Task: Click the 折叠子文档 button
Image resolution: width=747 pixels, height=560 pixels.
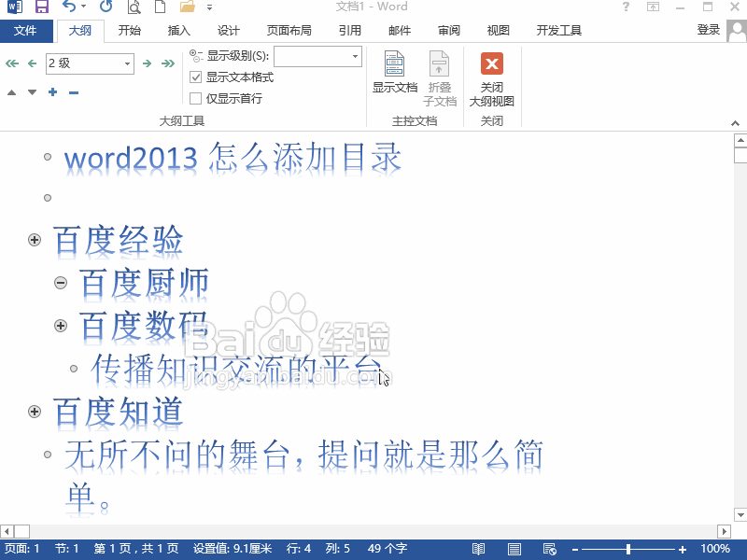Action: coord(439,78)
